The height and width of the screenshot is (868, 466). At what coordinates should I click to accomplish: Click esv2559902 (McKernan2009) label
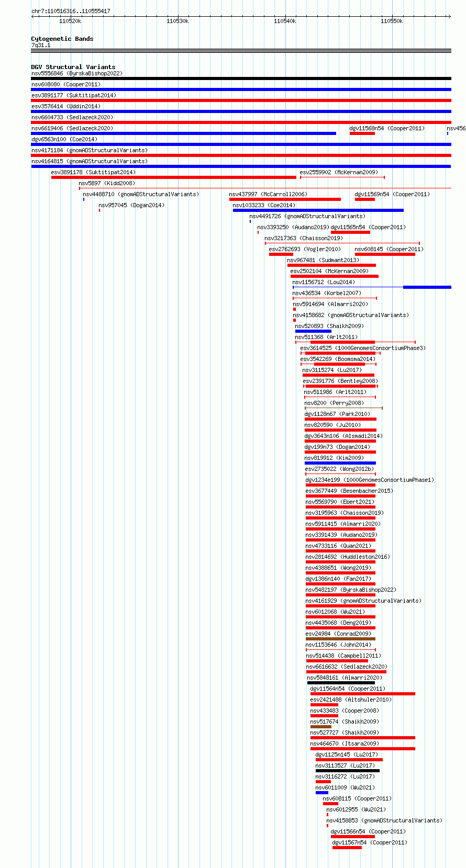click(x=339, y=172)
